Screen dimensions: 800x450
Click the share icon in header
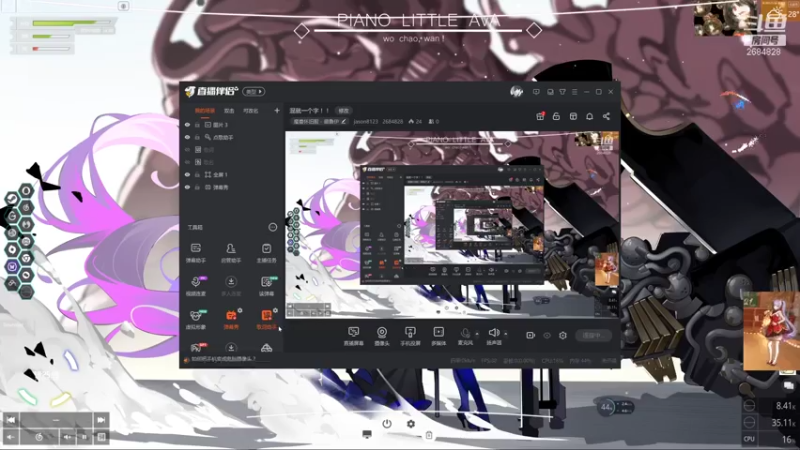point(606,116)
